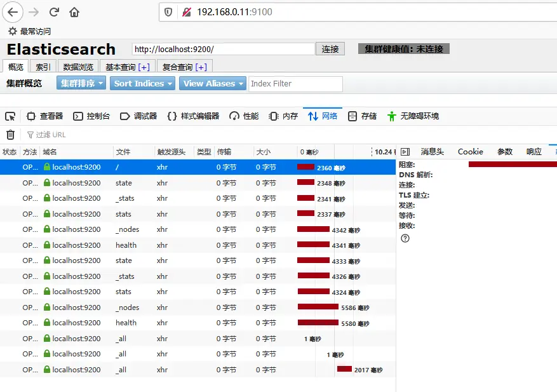The height and width of the screenshot is (392, 557).
Task: Add a new 基本查询 tab with [+]
Action: (x=144, y=67)
